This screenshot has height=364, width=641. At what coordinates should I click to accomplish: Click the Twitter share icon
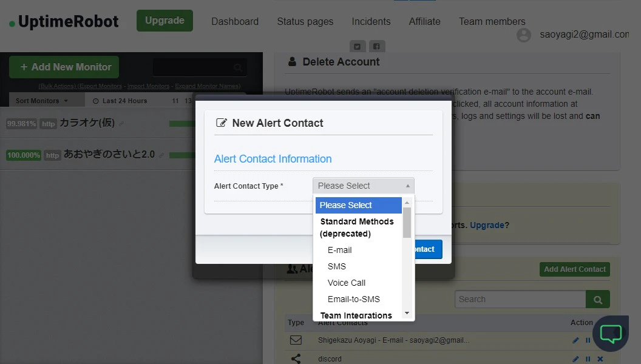[358, 46]
